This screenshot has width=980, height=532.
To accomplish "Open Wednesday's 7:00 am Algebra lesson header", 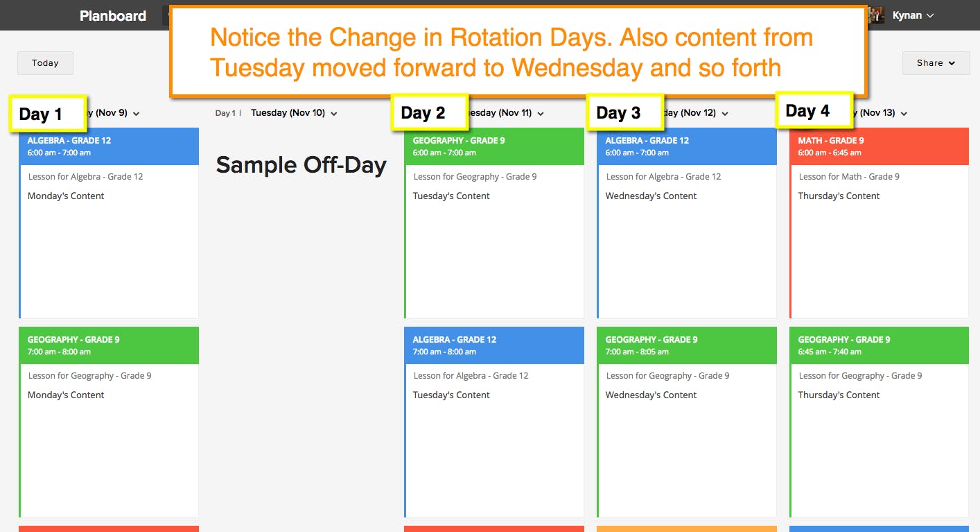I will (x=494, y=345).
